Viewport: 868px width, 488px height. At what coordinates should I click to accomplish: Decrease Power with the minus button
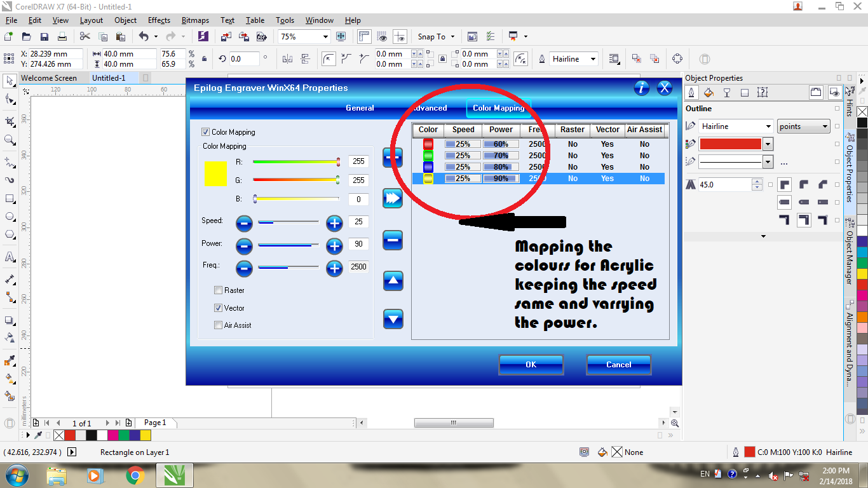244,246
